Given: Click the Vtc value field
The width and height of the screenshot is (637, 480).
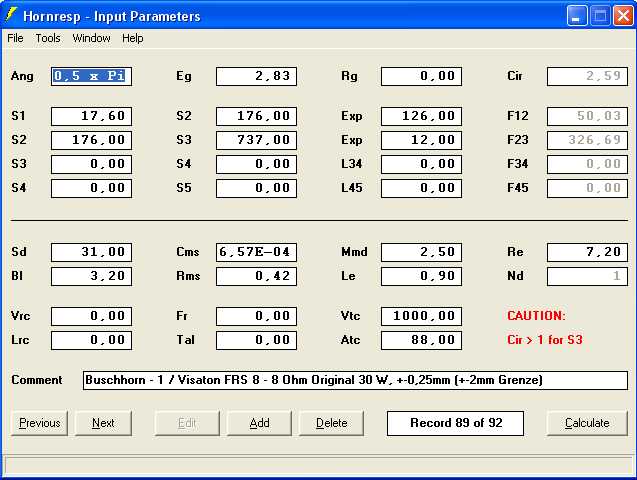Looking at the screenshot, I should (421, 316).
